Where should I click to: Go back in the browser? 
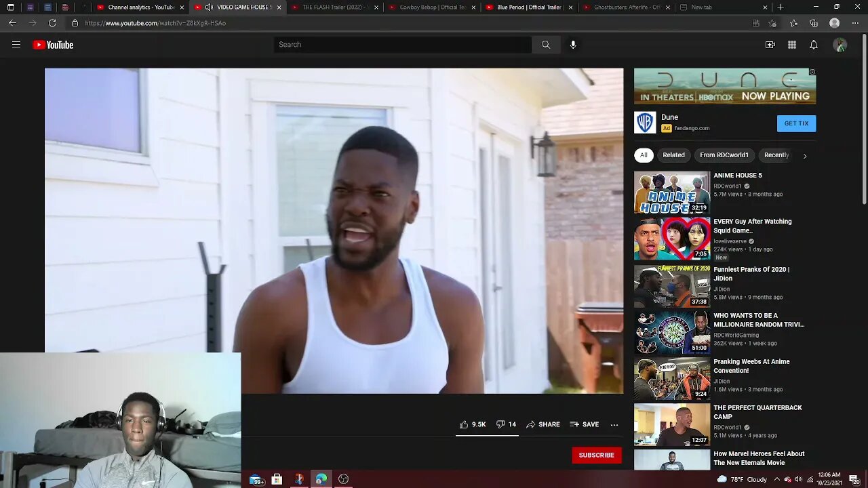coord(12,23)
